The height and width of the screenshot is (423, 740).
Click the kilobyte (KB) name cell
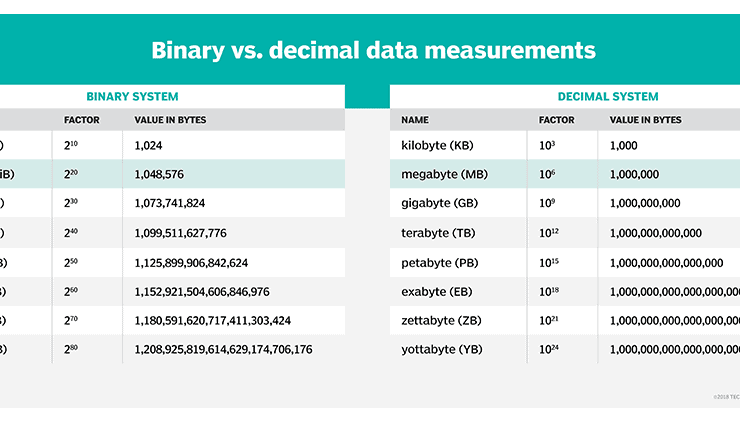coord(437,145)
